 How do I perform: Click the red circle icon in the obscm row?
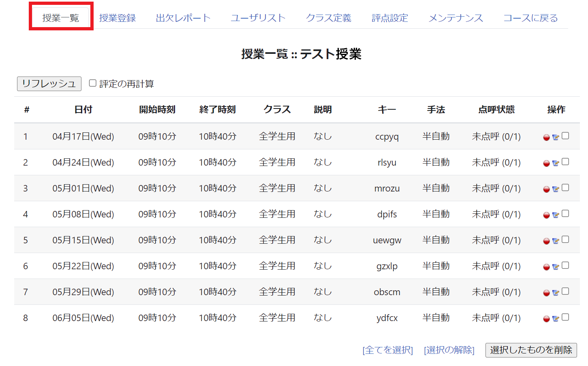[546, 293]
